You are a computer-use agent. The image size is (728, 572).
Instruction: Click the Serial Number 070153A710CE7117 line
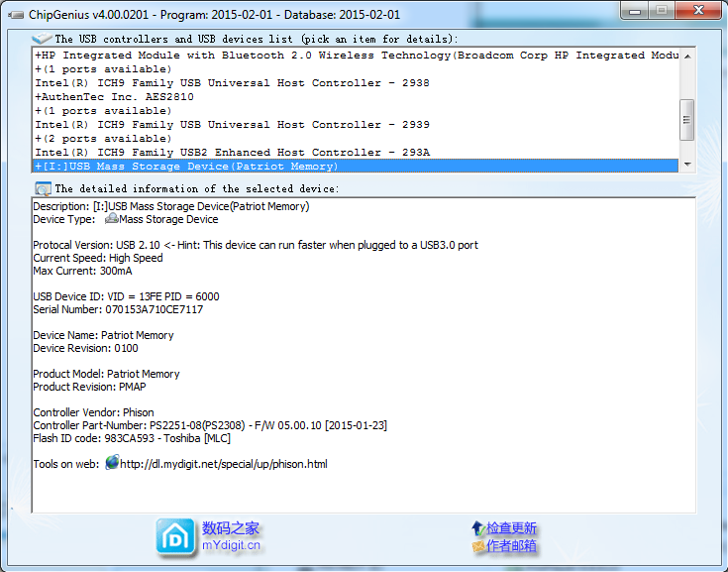118,309
